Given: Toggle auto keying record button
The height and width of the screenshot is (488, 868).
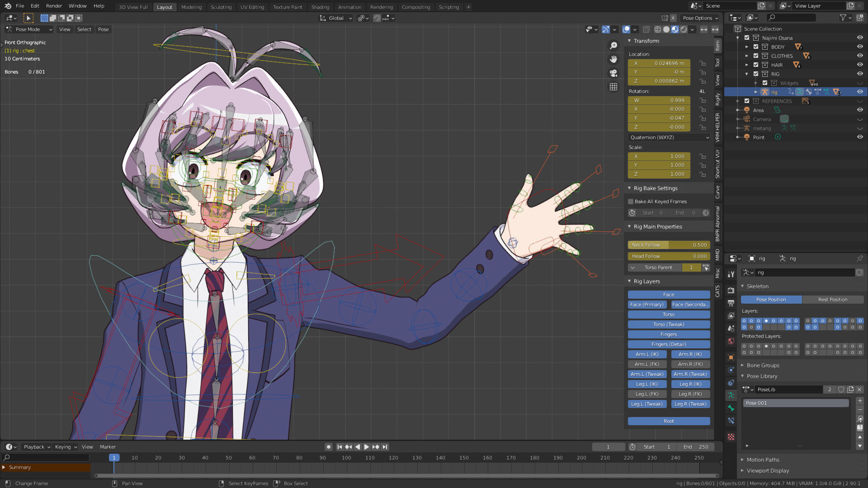Looking at the screenshot, I should point(329,447).
